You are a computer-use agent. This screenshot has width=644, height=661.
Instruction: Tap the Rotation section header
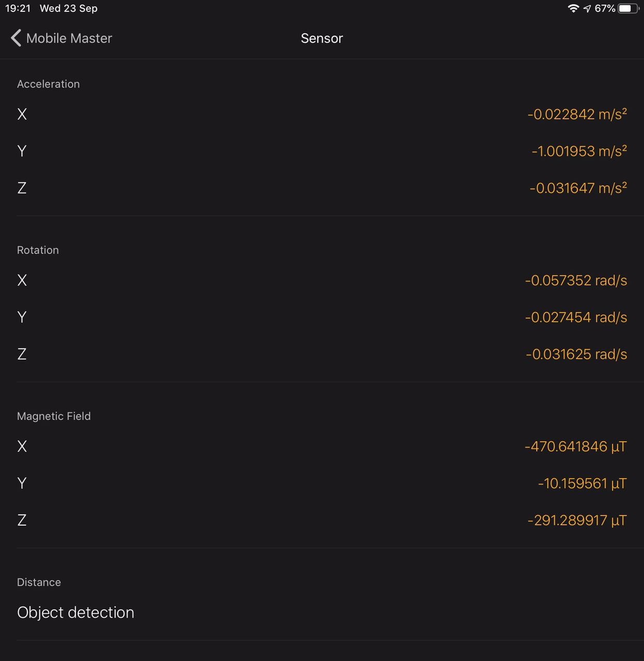tap(38, 250)
